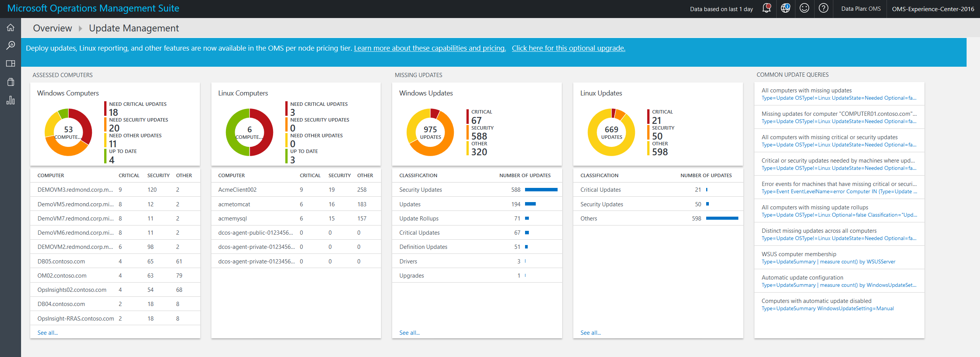Open Security Updates row in Windows Updates

point(477,189)
